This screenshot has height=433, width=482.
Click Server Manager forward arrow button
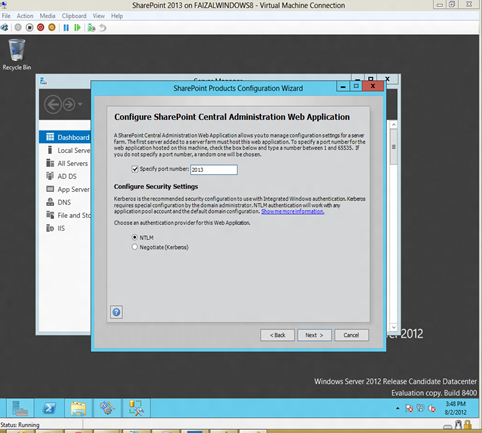point(69,105)
